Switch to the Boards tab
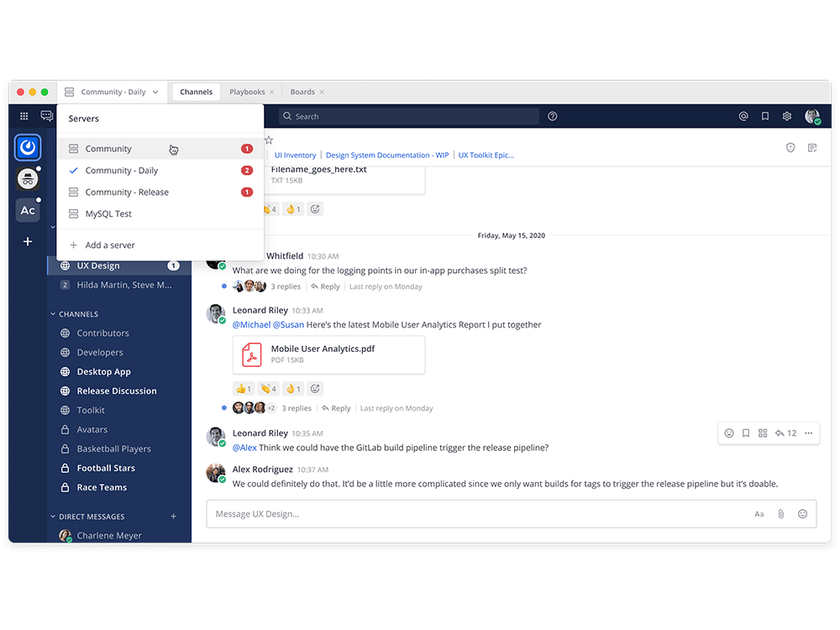The height and width of the screenshot is (630, 840). [304, 92]
